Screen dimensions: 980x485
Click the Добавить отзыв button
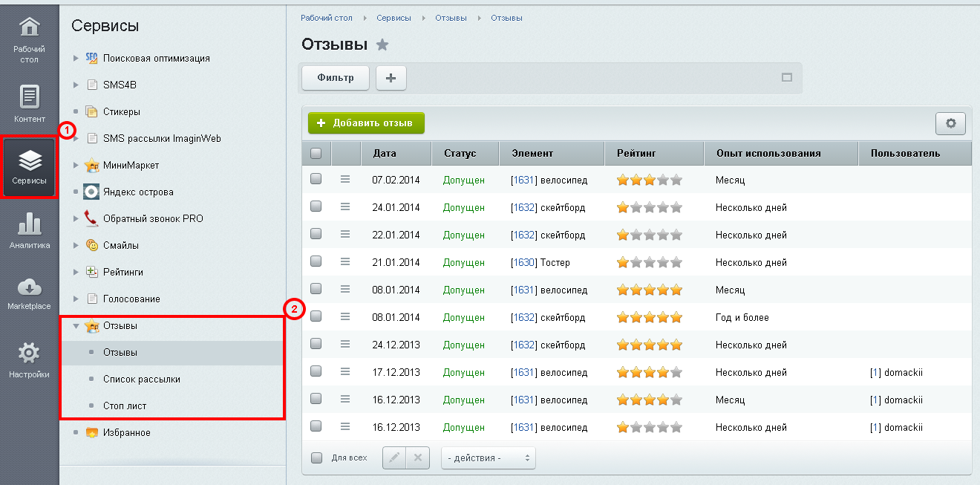(x=366, y=123)
